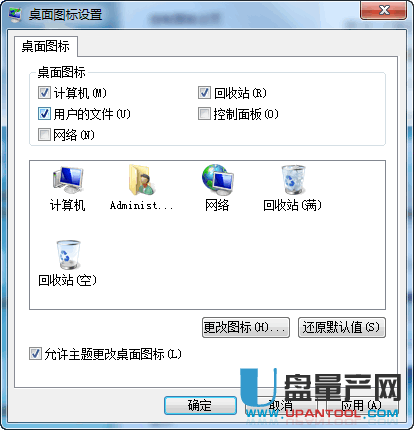Confirm with the 确定 button
Viewport: 414px width, 430px height.
tap(200, 405)
